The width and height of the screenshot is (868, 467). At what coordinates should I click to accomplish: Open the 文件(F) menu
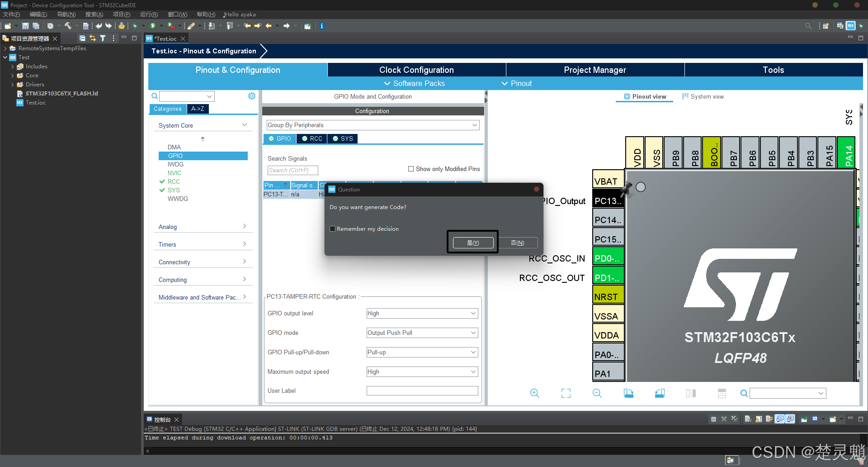point(11,14)
